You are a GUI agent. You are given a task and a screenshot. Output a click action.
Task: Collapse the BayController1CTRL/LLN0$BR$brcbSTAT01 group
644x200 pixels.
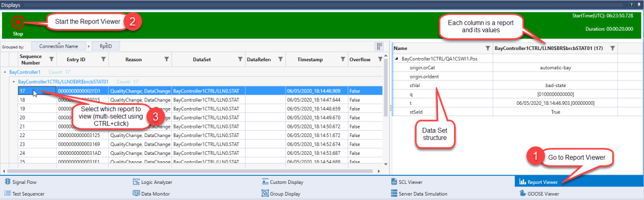[x=14, y=81]
